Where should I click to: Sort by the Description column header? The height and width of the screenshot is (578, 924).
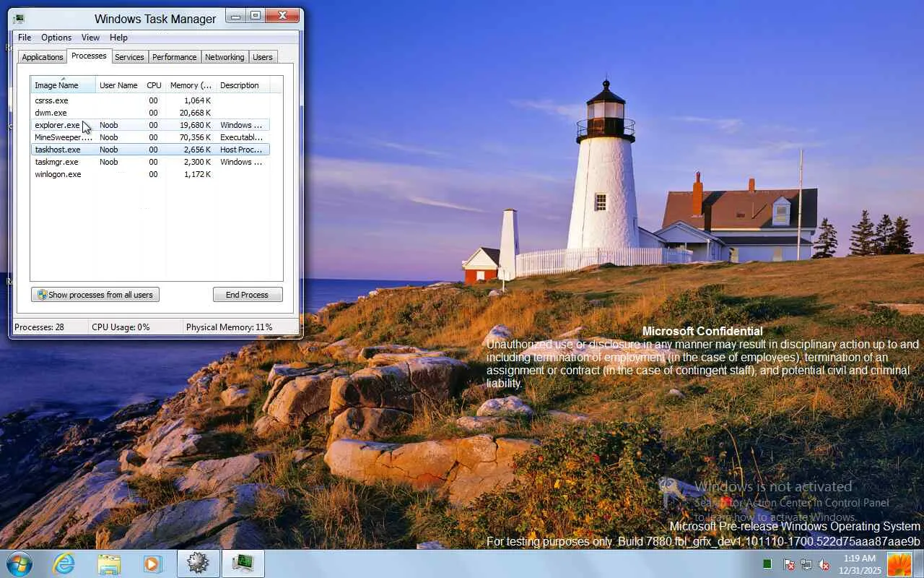[243, 85]
